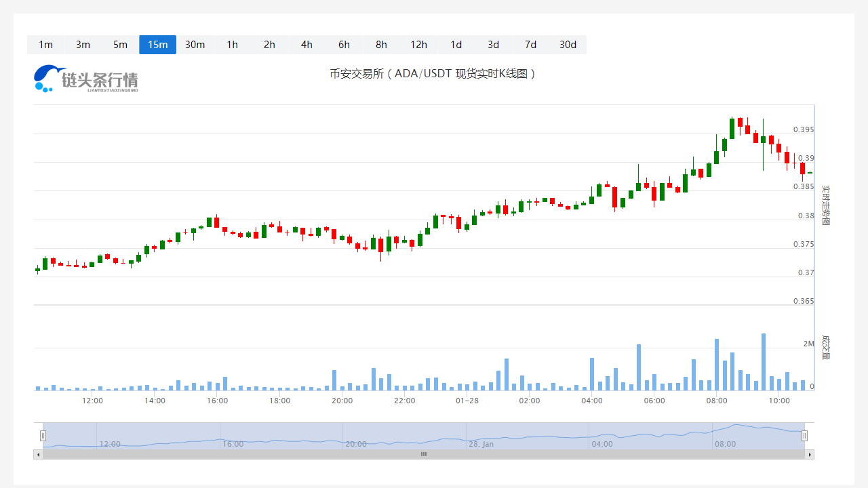Switch chart to 30m interval

(195, 45)
